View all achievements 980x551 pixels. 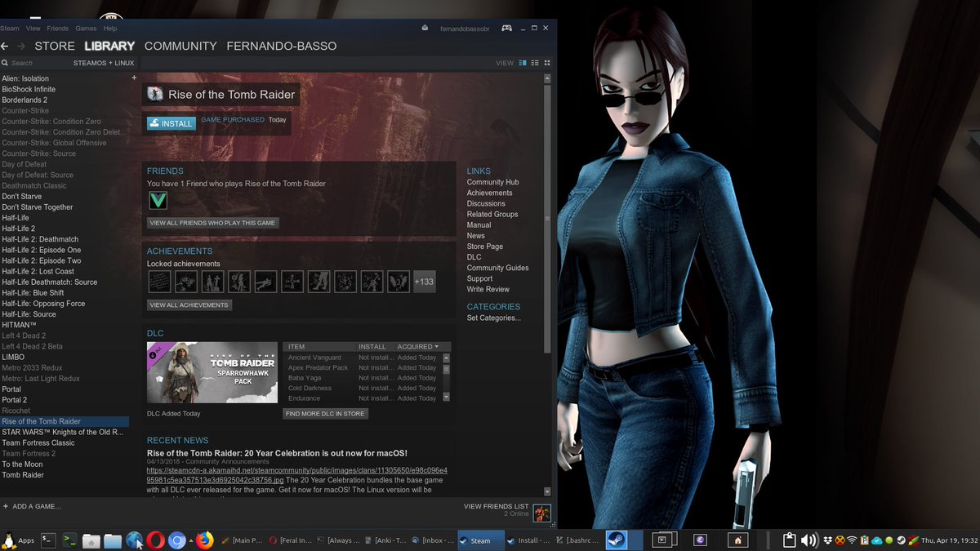tap(189, 304)
